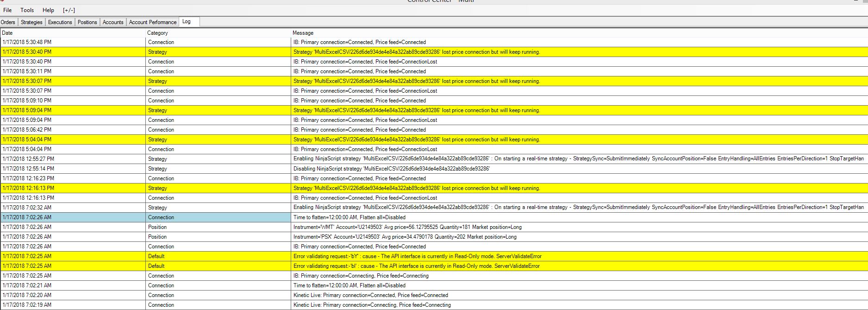Image resolution: width=868 pixels, height=310 pixels.
Task: Switch to the Positions tab
Action: click(87, 22)
